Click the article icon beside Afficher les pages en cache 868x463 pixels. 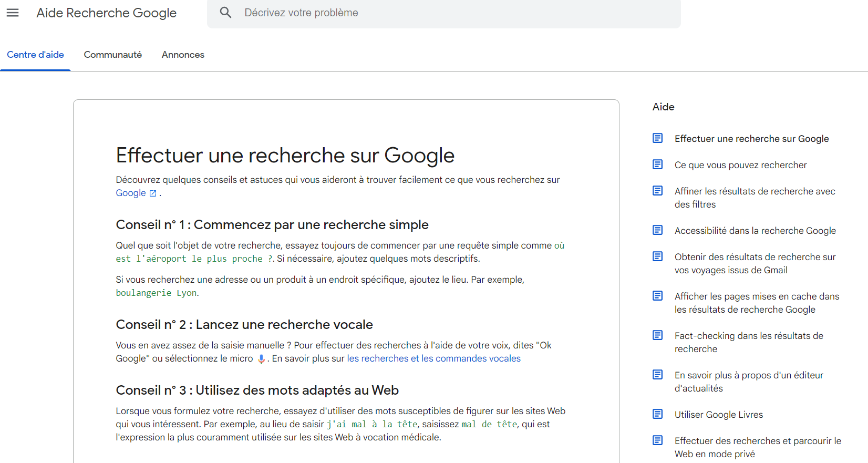pyautogui.click(x=657, y=296)
